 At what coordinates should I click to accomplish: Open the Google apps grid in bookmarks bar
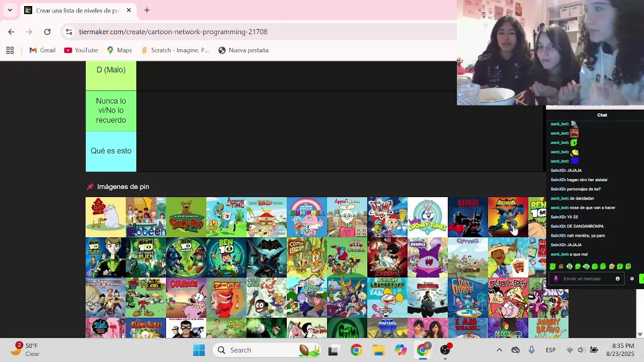[10, 50]
